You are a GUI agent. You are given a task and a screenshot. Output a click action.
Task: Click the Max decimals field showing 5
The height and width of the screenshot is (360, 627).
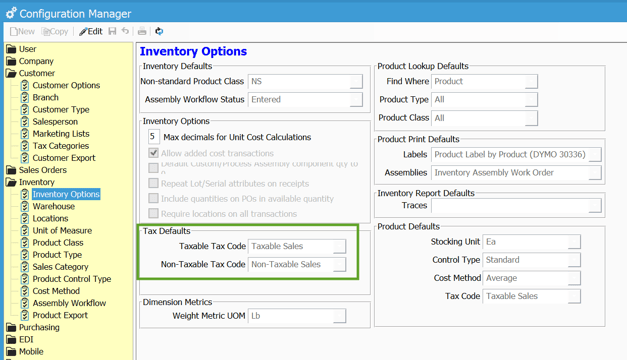154,137
